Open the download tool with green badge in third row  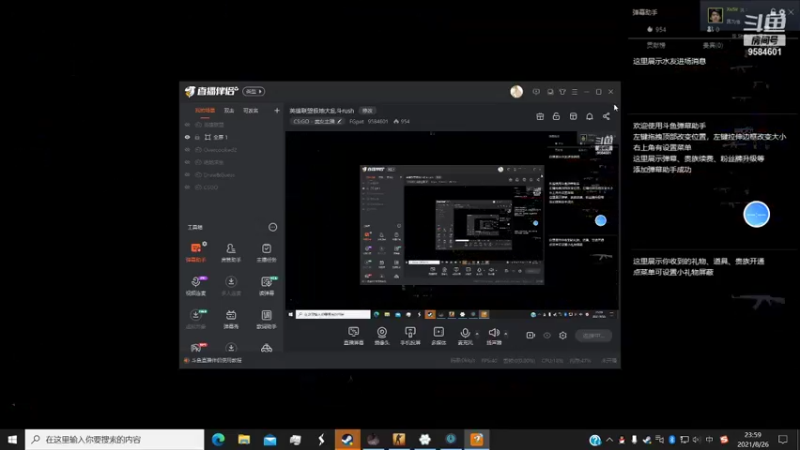pos(196,319)
